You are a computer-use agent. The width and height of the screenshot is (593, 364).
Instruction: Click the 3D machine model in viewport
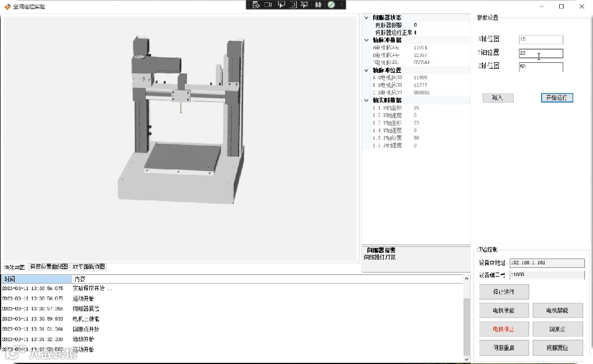(x=181, y=121)
